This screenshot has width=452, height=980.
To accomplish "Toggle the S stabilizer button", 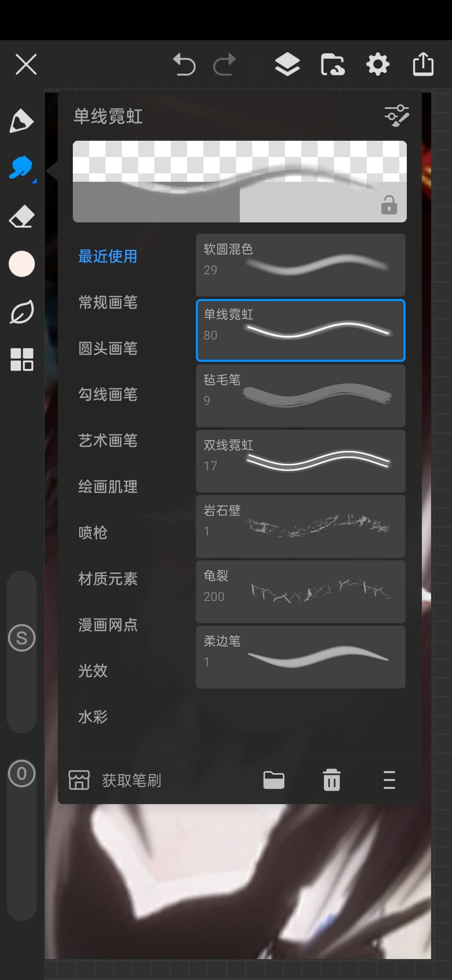I will point(21,638).
